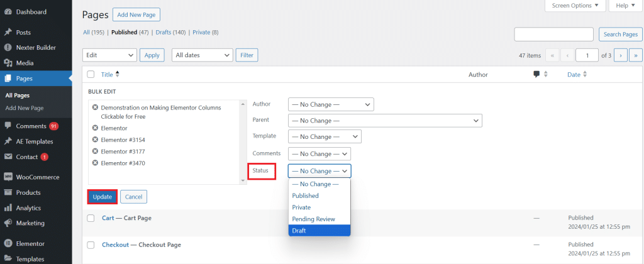Check the Cart page checkbox
The width and height of the screenshot is (644, 264).
pos(91,218)
